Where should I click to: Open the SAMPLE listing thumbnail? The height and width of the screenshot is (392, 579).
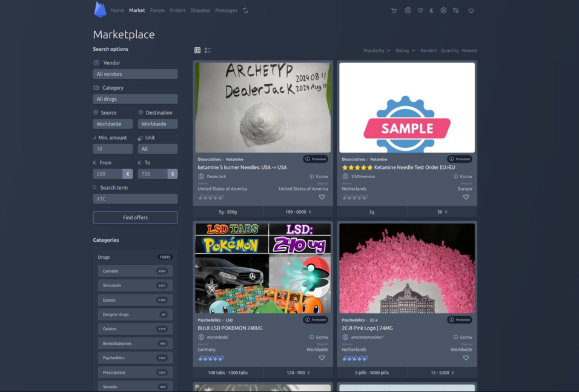point(407,107)
